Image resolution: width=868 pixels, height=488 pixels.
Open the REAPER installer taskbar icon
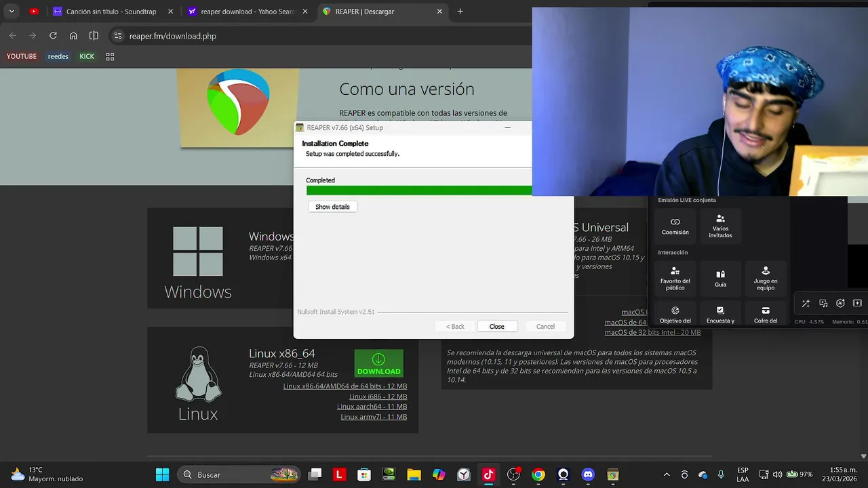coord(613,474)
